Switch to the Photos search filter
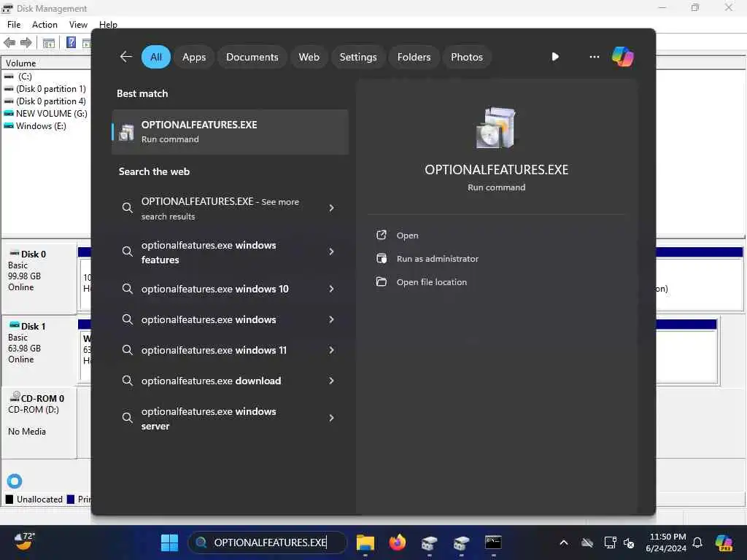The image size is (747, 560). [466, 57]
